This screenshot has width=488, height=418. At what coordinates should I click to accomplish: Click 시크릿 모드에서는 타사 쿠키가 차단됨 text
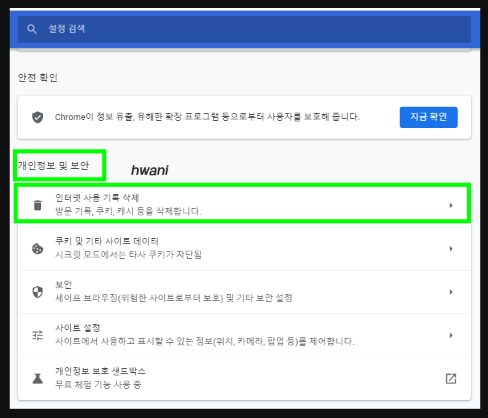(128, 254)
